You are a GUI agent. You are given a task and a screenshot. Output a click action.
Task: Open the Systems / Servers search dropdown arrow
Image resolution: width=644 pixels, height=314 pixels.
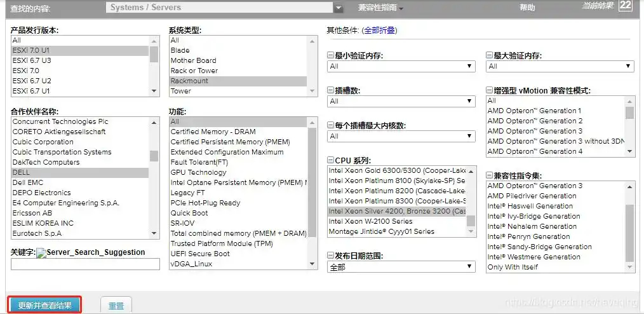339,8
